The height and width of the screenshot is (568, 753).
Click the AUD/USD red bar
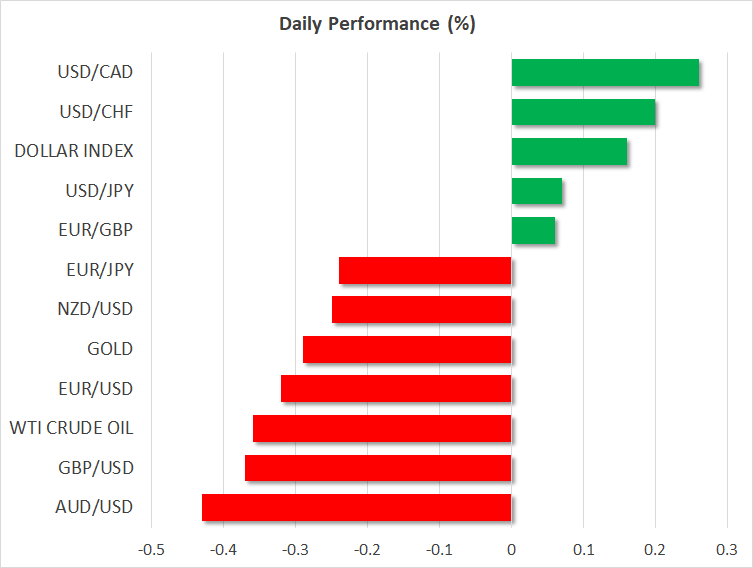pos(356,507)
